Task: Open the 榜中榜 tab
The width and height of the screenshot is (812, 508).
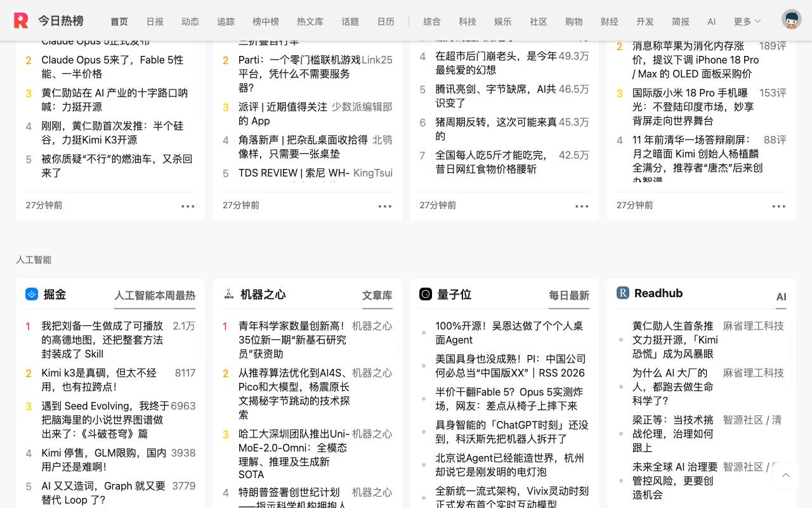Action: [266, 22]
